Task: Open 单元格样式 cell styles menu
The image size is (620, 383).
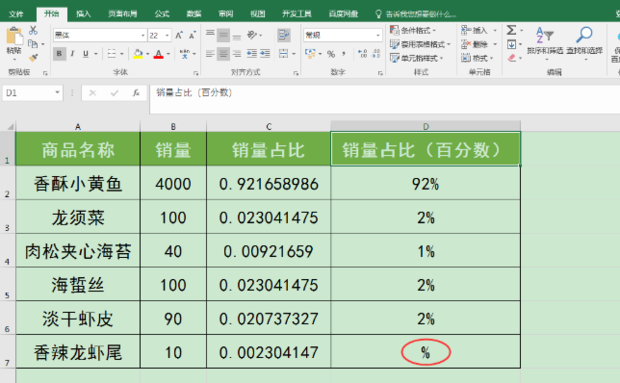Action: tap(416, 58)
